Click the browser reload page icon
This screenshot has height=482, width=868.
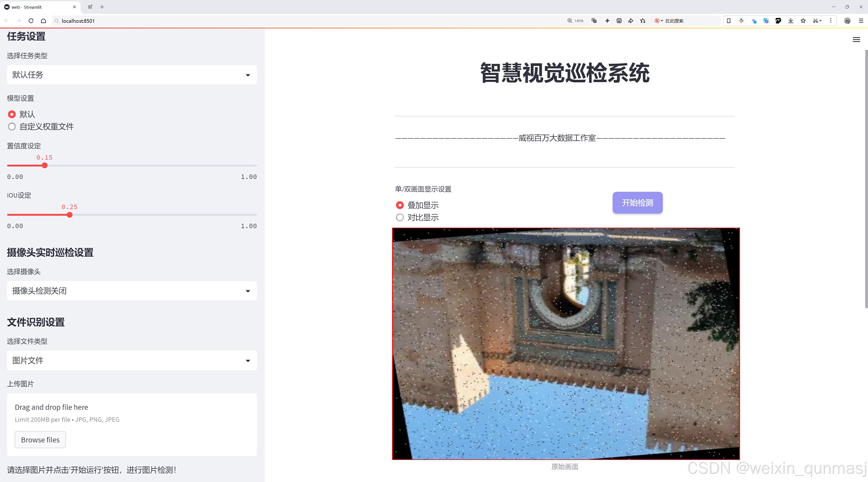(31, 20)
